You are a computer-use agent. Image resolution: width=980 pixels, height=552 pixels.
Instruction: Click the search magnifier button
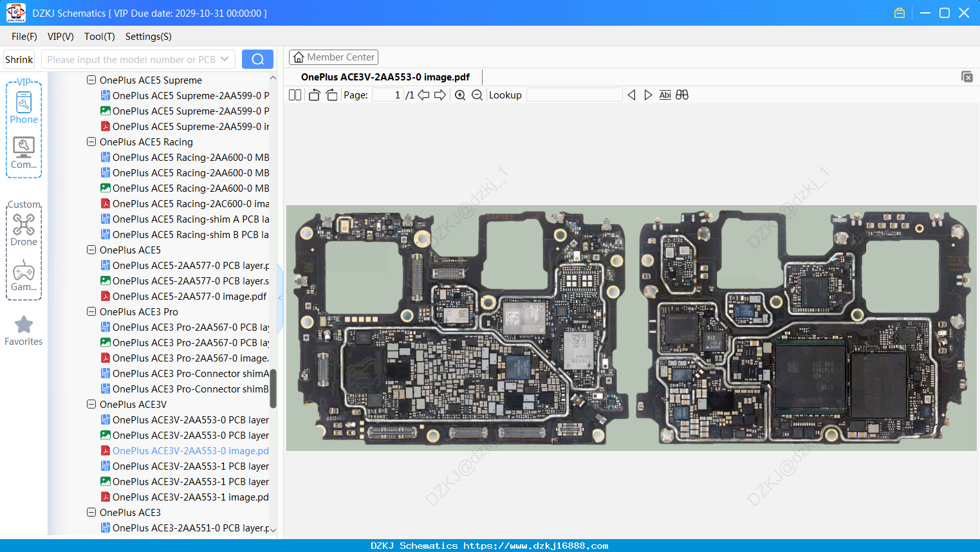point(257,59)
